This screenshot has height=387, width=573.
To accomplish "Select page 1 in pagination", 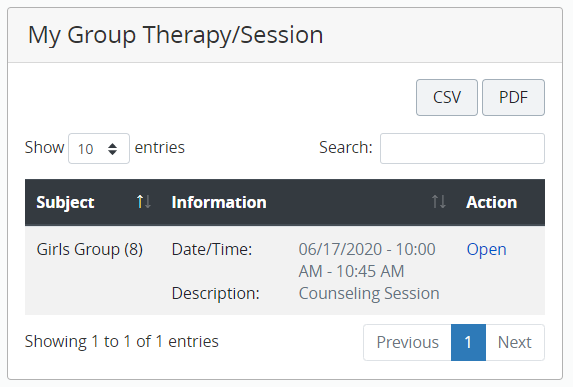I will click(x=468, y=342).
